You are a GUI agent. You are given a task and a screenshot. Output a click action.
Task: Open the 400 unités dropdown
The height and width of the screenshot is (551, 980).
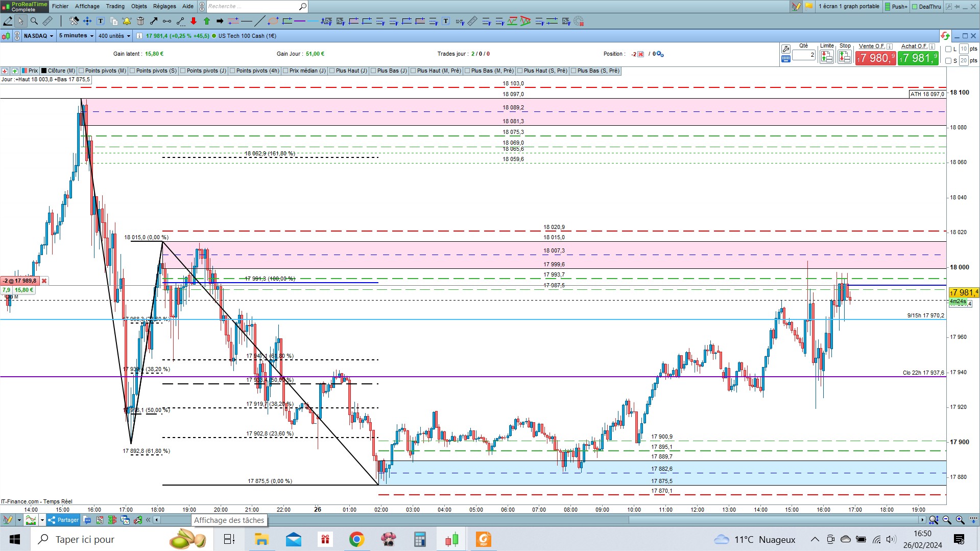(x=114, y=36)
